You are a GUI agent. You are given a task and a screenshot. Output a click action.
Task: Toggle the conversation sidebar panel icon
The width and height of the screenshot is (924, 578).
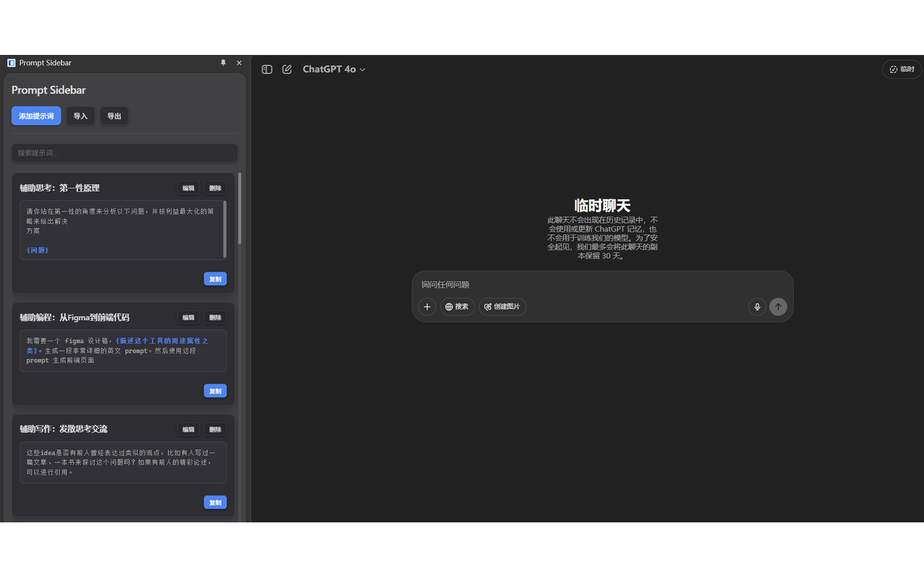266,69
